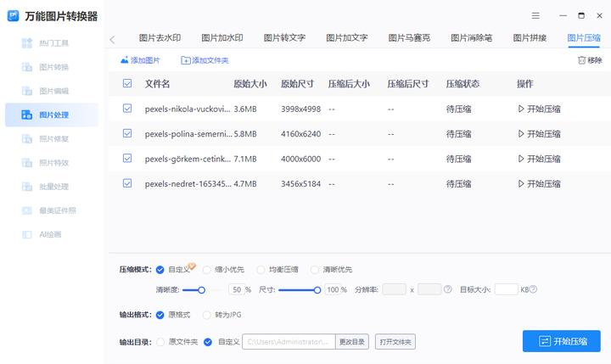Screen dimensions: 611x364
Task: Start compressing pexels-görkem-cetink row
Action: 540,159
